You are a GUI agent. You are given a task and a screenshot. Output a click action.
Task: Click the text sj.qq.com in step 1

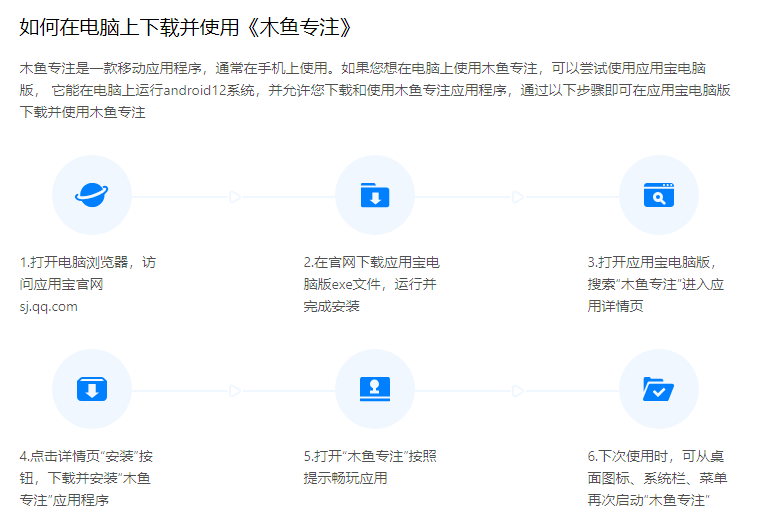point(48,306)
